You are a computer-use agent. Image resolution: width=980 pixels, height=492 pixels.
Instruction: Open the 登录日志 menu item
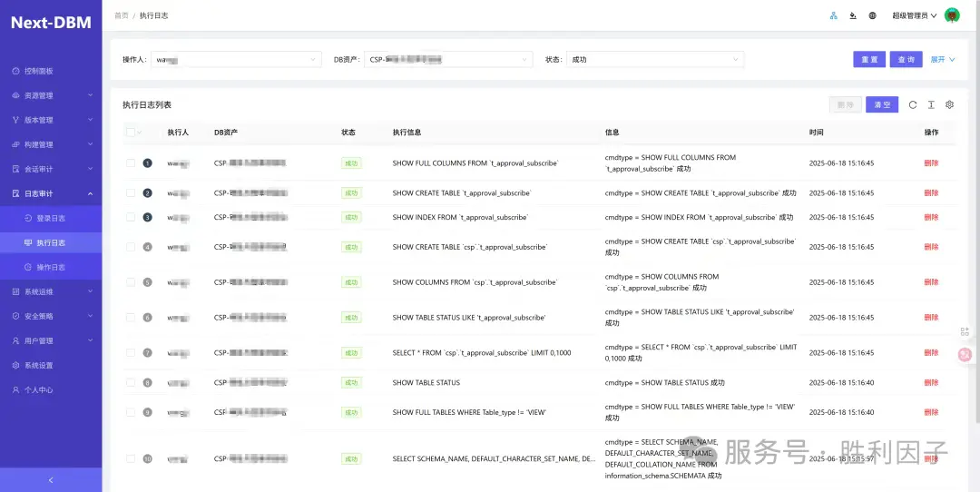(51, 218)
